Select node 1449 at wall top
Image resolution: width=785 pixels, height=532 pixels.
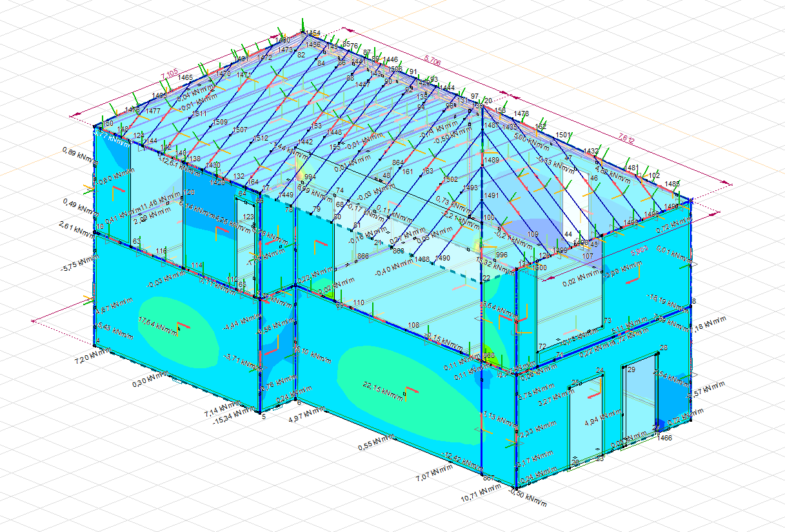click(x=286, y=195)
